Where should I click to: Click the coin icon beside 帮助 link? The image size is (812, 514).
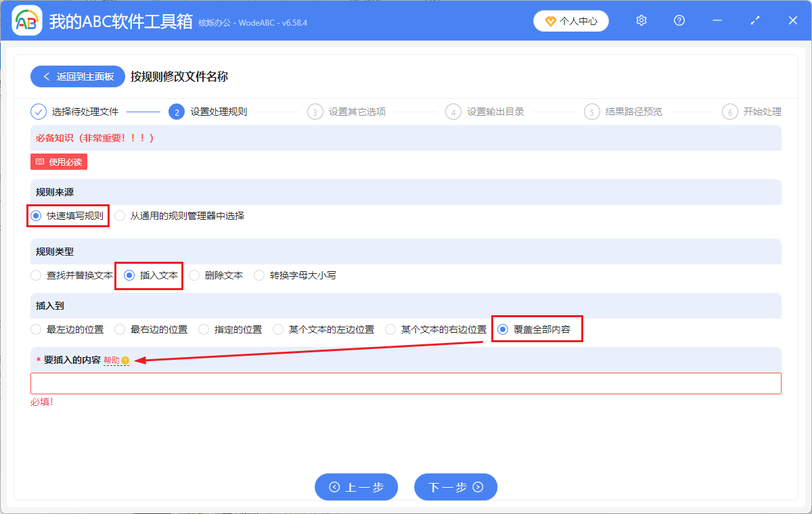124,360
